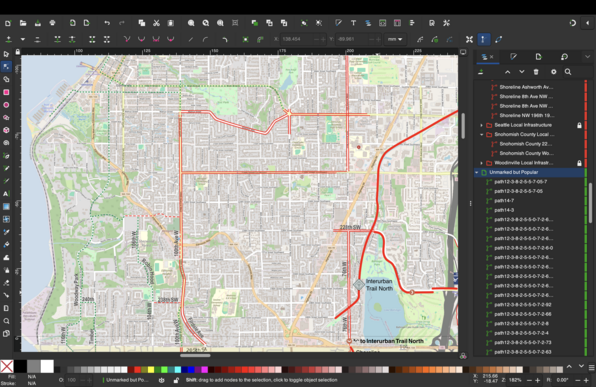Search in the Layers panel

(568, 72)
